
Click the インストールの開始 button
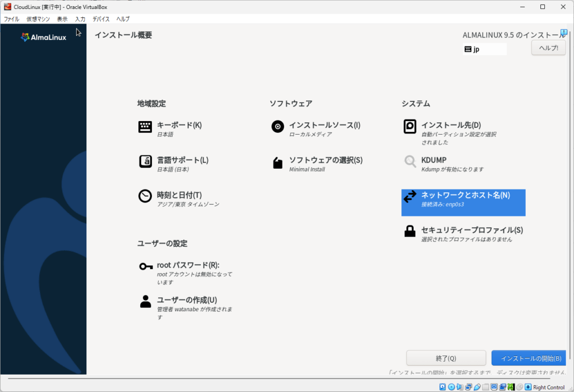tap(529, 358)
